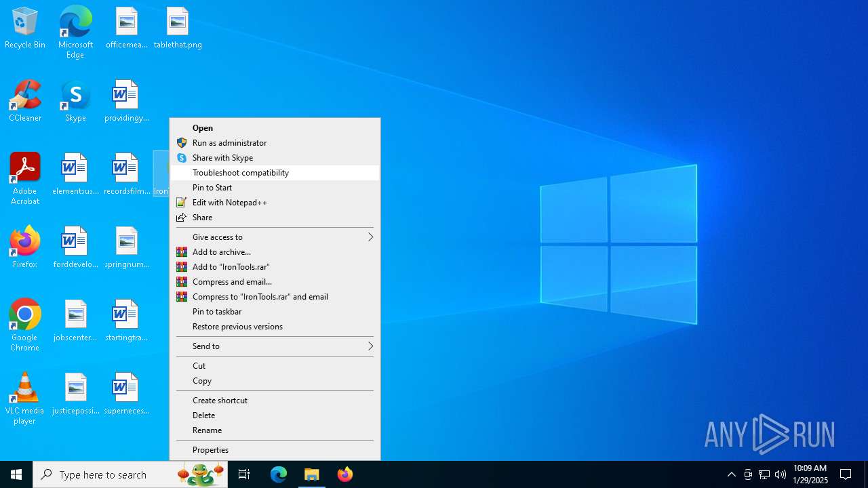Choose Copy in the context menu
The height and width of the screenshot is (488, 868).
tap(275, 381)
